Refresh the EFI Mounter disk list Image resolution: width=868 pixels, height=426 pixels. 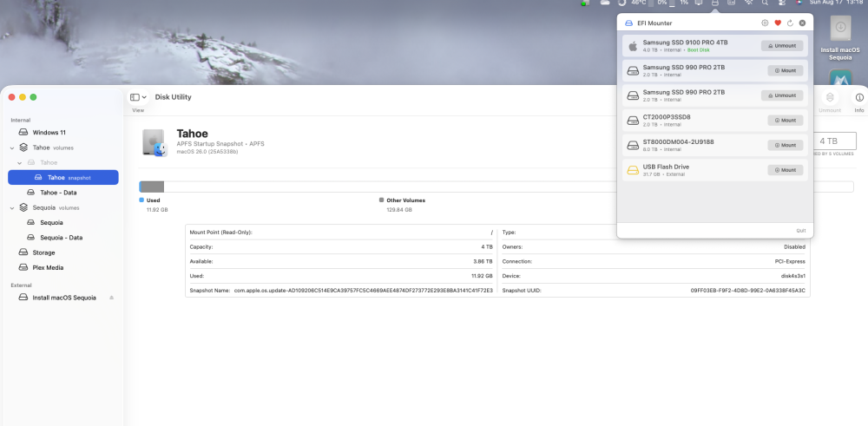pos(790,23)
